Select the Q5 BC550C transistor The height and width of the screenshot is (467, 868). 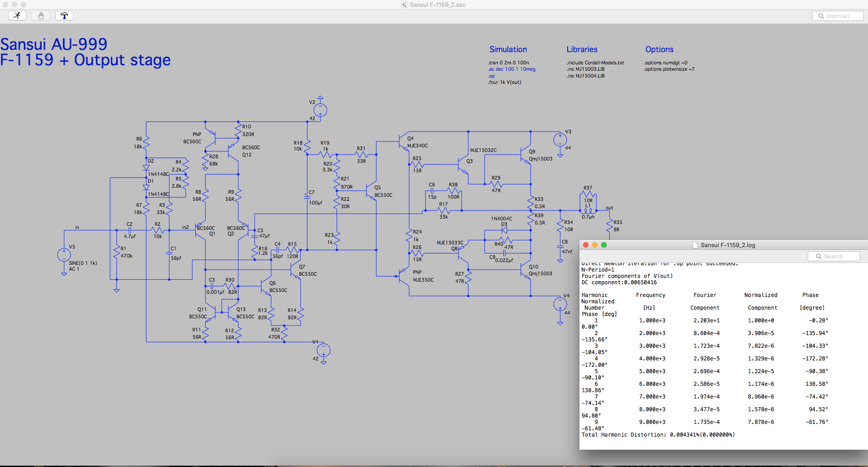(371, 192)
